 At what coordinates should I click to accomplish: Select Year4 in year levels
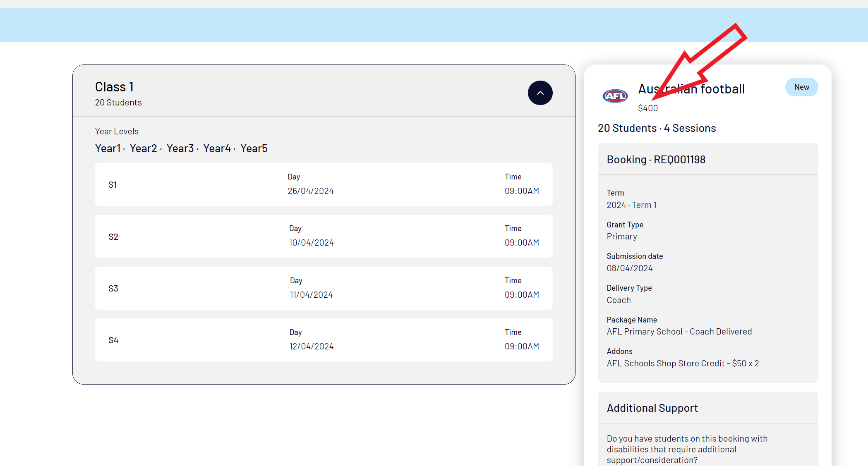coord(217,148)
